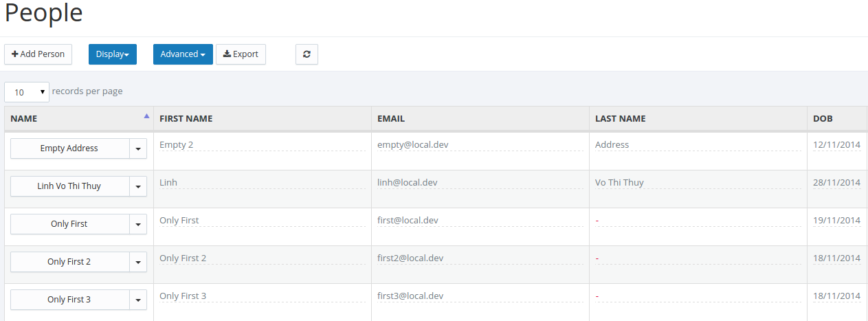Click the red dash in Last Name column
Image resolution: width=868 pixels, height=321 pixels.
(x=597, y=258)
